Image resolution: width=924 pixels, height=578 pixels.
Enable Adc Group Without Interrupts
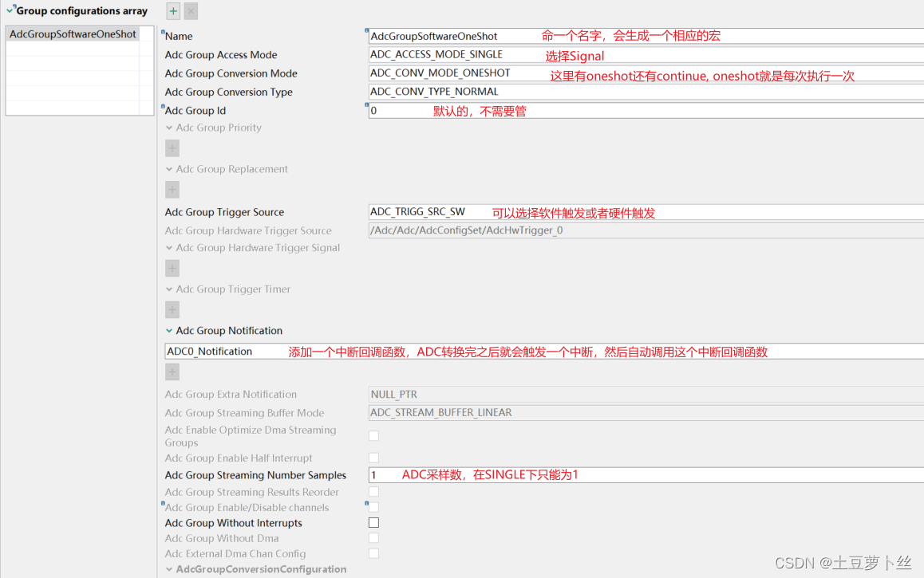[373, 522]
